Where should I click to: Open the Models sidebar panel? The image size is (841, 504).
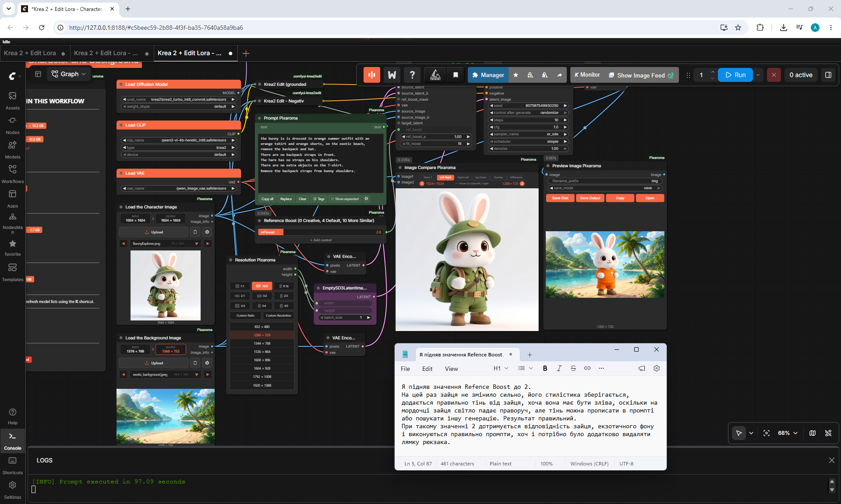coord(12,149)
